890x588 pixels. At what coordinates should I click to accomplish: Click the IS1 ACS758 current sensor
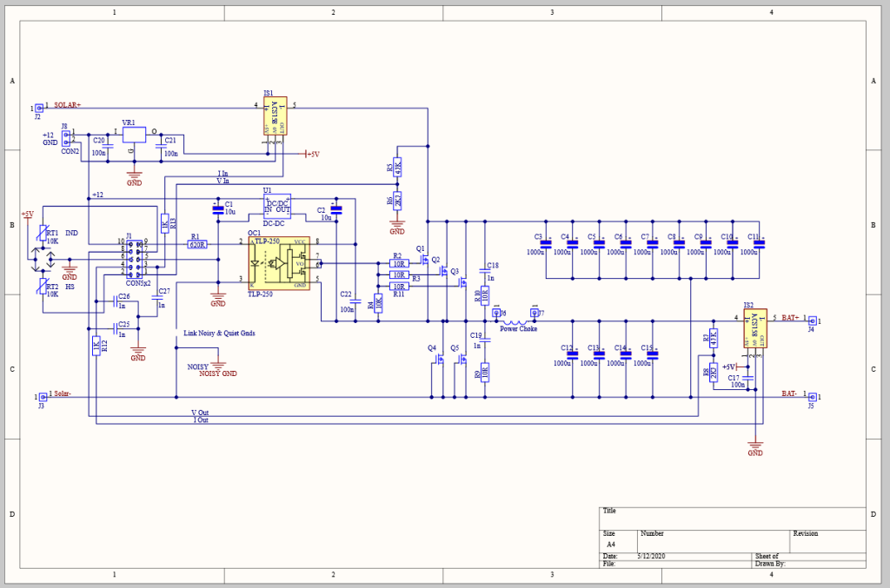coord(276,116)
